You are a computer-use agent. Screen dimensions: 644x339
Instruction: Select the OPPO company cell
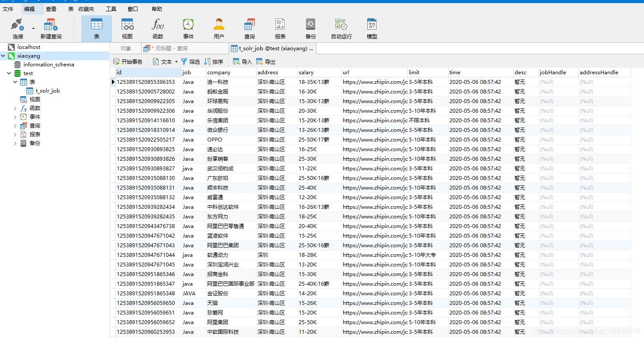pyautogui.click(x=231, y=140)
